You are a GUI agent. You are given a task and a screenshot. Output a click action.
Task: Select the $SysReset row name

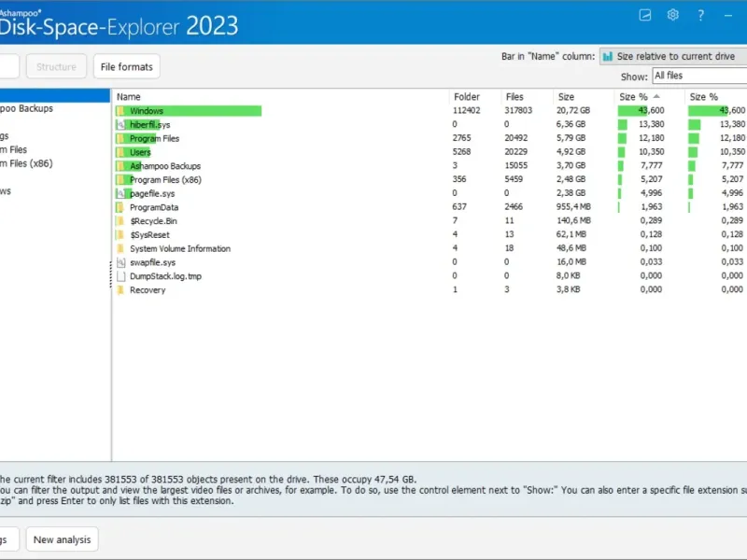point(149,235)
